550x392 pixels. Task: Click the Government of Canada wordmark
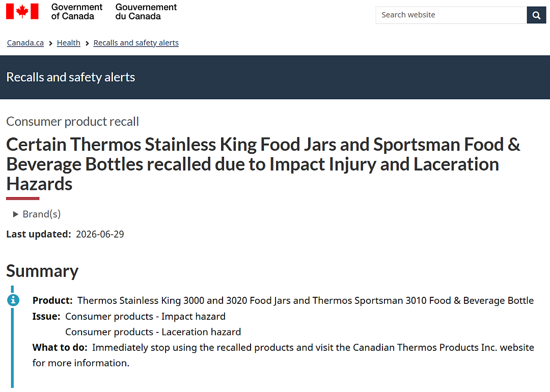(76, 12)
